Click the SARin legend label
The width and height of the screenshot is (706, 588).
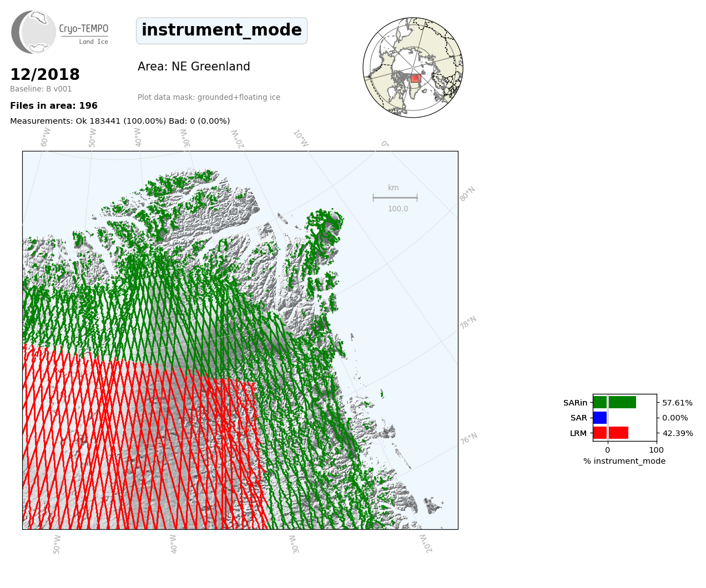click(575, 403)
